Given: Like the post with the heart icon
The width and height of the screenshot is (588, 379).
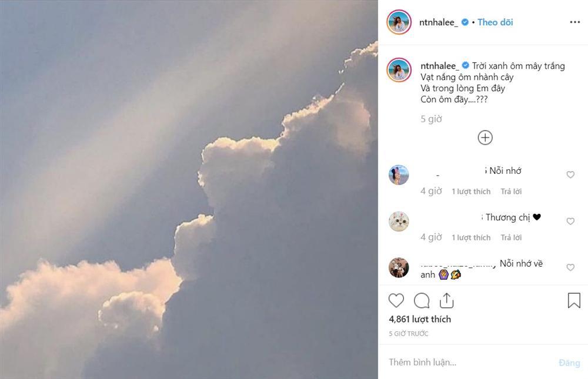Looking at the screenshot, I should point(396,301).
